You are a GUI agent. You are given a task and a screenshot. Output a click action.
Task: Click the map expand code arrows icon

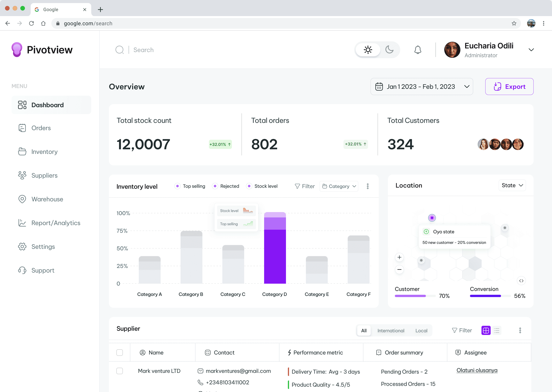tap(521, 281)
